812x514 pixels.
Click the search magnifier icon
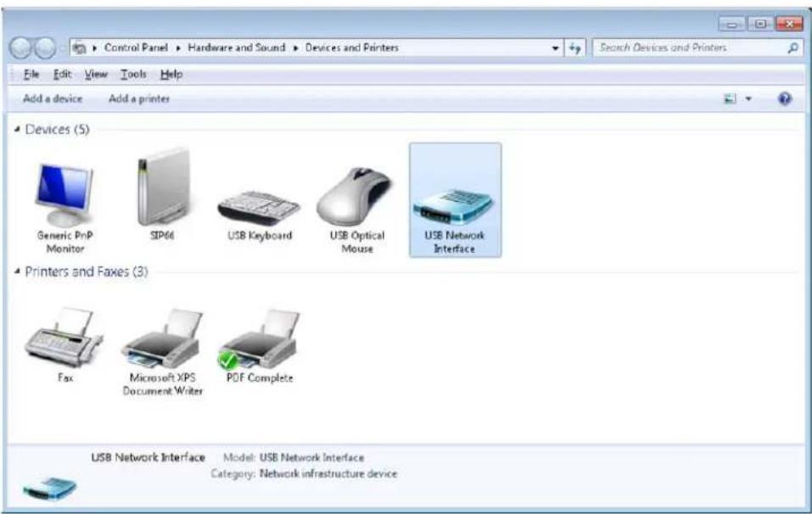(792, 48)
